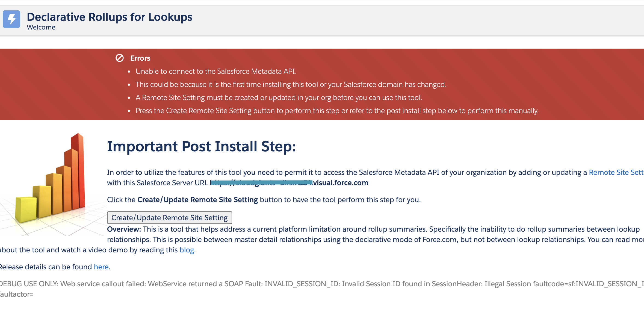This screenshot has height=319, width=644.
Task: Select the red error banner warning symbol
Action: (120, 58)
